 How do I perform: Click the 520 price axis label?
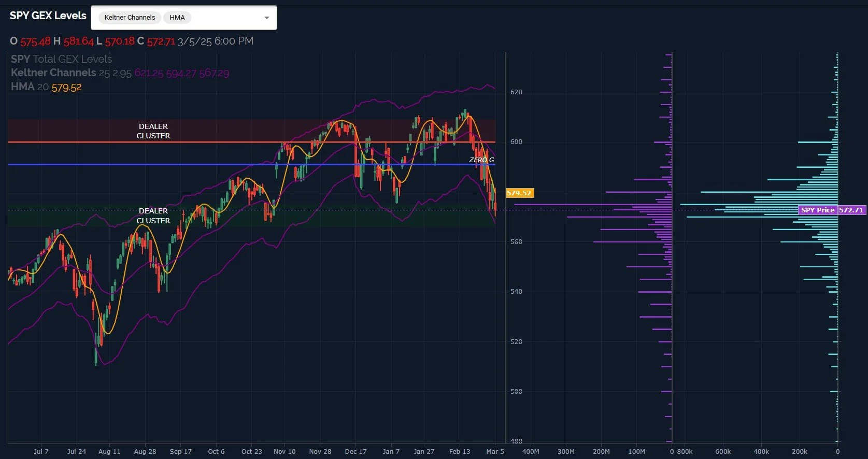click(516, 341)
